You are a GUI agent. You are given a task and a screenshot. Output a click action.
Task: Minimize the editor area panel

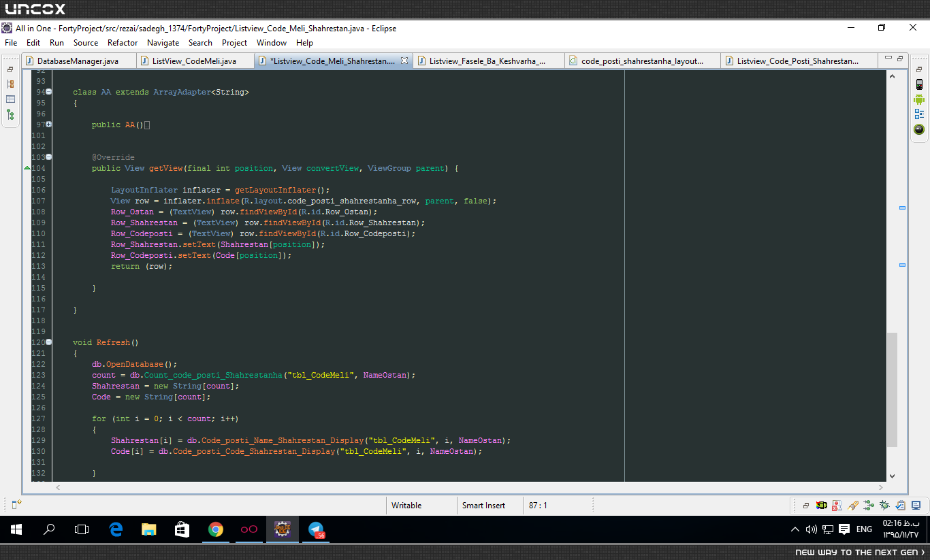coord(888,59)
